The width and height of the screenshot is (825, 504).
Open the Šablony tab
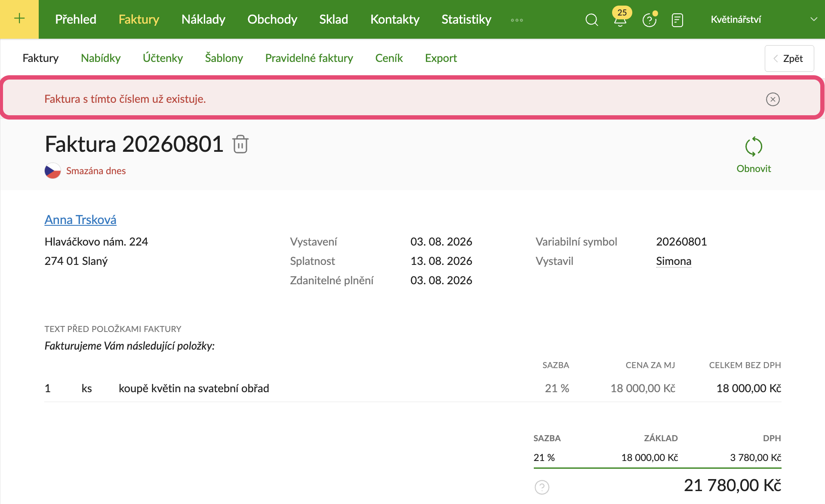tap(224, 58)
